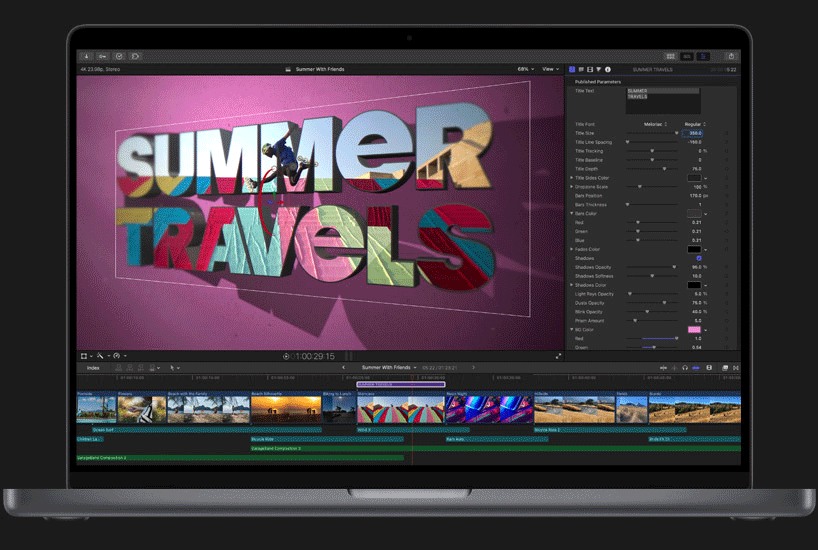This screenshot has height=550, width=818.
Task: Open the timeline Index tab
Action: (x=93, y=368)
